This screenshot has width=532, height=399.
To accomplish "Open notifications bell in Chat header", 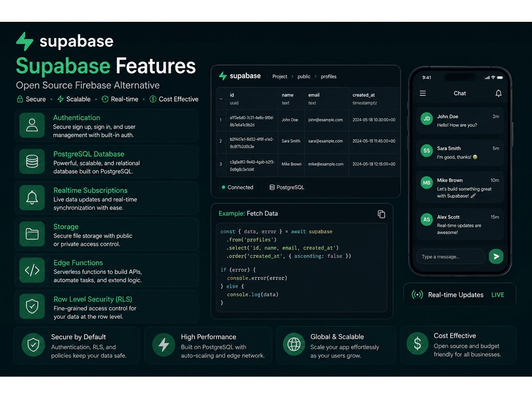I will click(x=498, y=93).
